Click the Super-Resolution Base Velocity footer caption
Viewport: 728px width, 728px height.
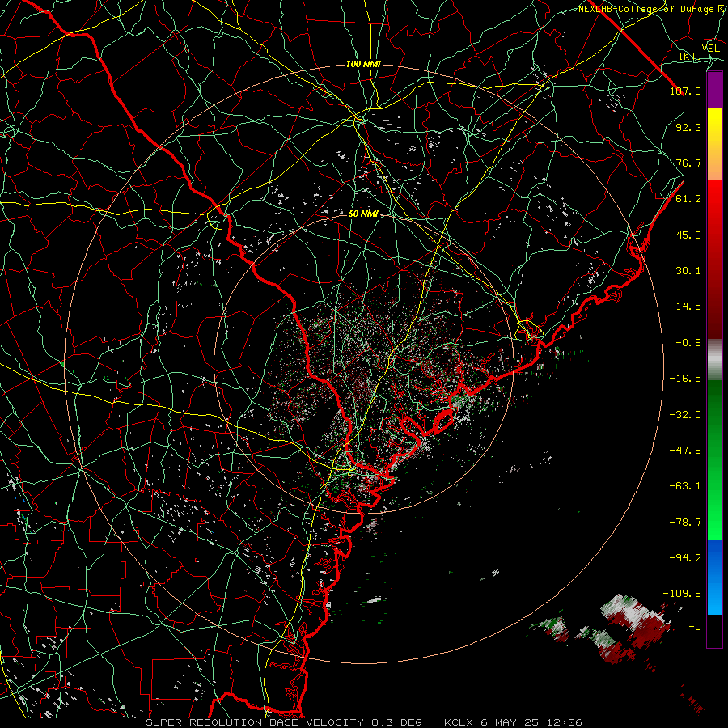tap(364, 722)
